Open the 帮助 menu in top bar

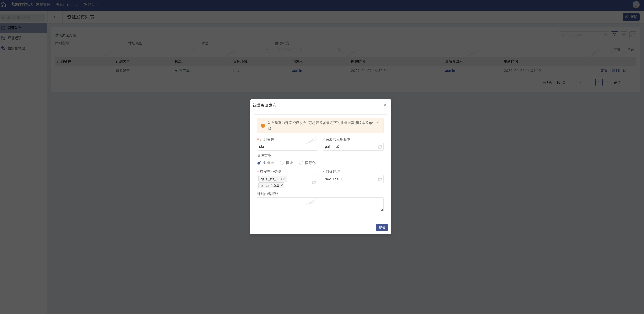pos(91,5)
